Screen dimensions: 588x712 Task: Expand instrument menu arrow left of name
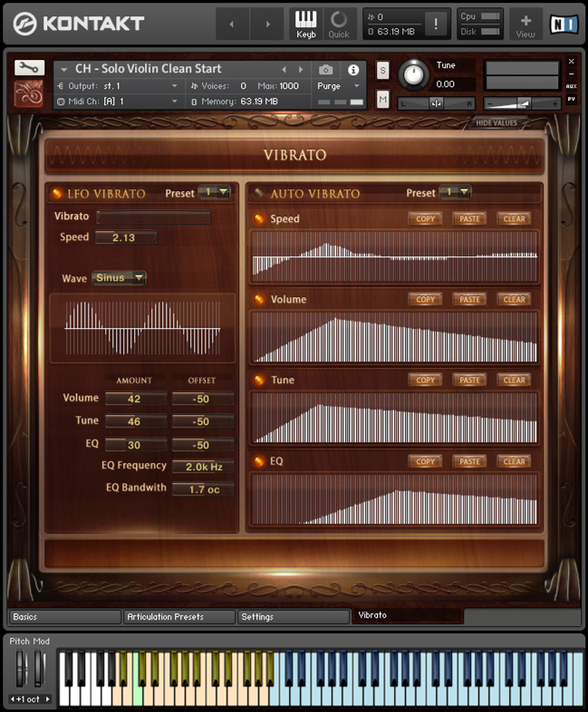[x=64, y=70]
